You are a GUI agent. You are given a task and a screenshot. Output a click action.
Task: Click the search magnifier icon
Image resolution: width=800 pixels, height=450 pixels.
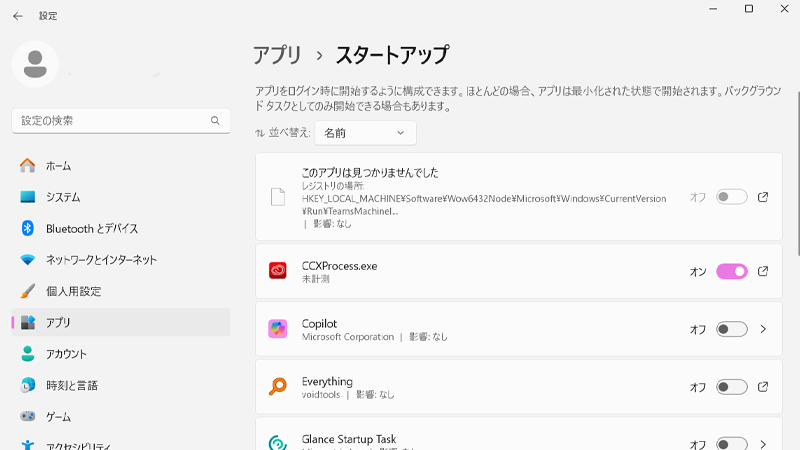(x=215, y=121)
